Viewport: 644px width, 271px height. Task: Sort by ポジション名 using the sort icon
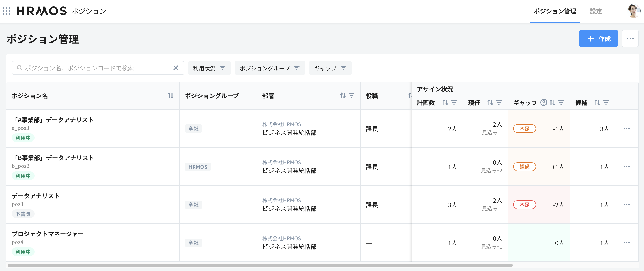point(170,96)
